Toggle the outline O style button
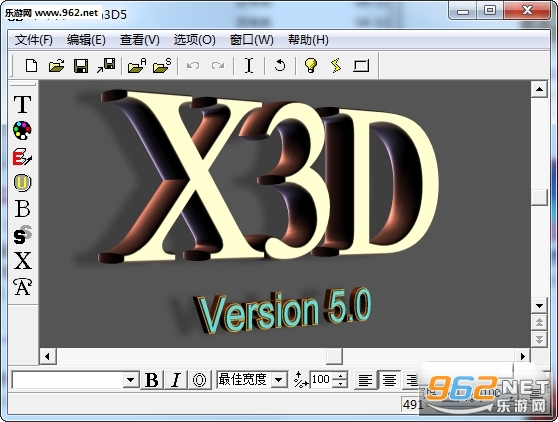This screenshot has width=558, height=422. (x=199, y=380)
